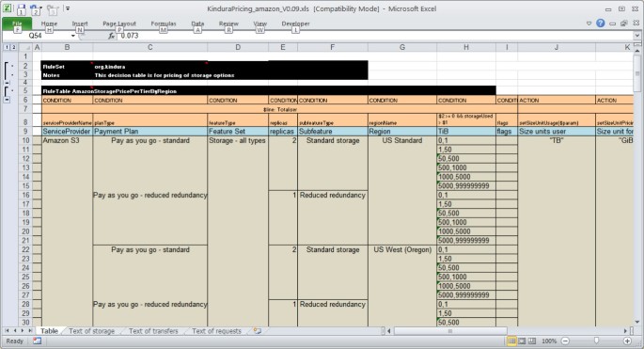
Task: Click the Undo icon in Quick Access Toolbar
Action: click(x=35, y=8)
